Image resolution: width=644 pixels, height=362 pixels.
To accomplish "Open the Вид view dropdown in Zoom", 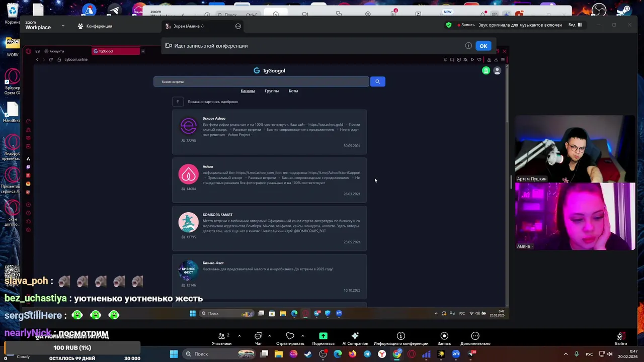I will (575, 25).
